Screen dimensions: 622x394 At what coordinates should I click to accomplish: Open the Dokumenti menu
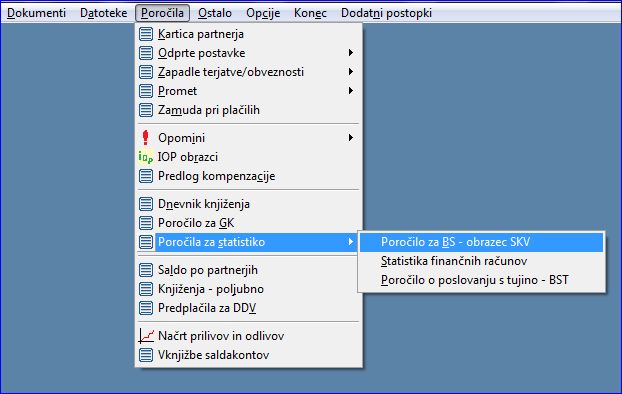pyautogui.click(x=36, y=13)
